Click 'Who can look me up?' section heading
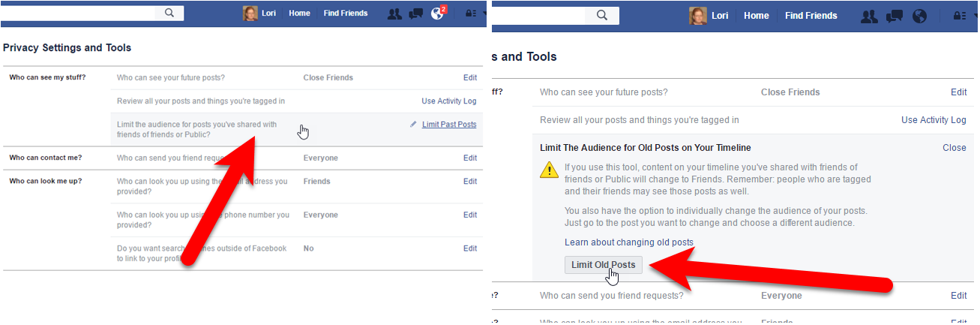Screen dimensions: 980x325 click(x=45, y=181)
